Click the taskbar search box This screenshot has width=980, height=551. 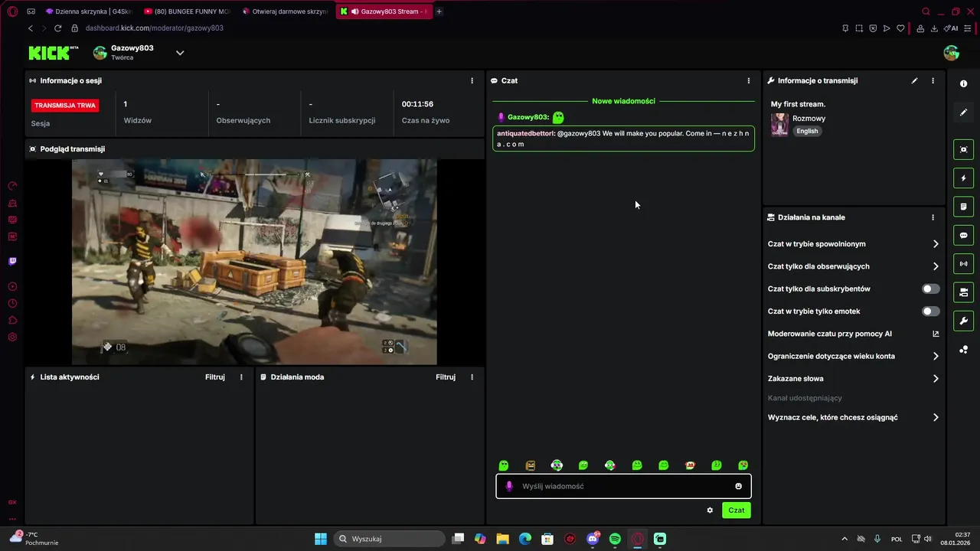(x=389, y=539)
